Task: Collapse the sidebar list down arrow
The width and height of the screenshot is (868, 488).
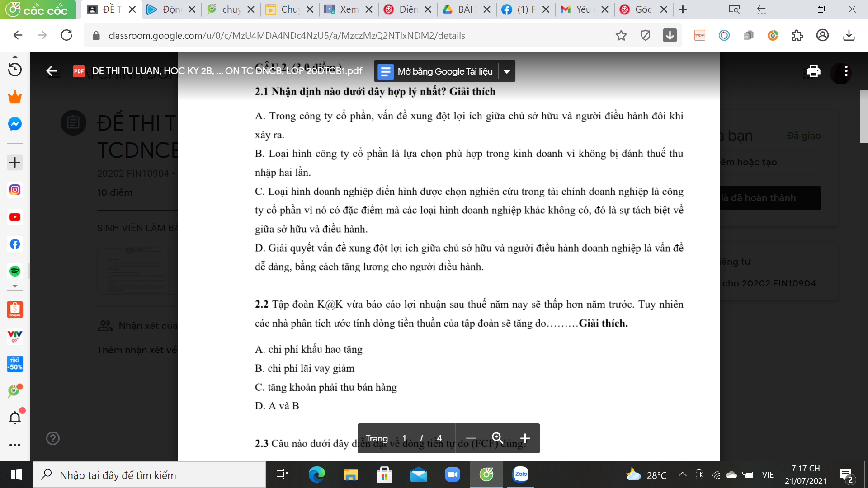Action: (15, 286)
